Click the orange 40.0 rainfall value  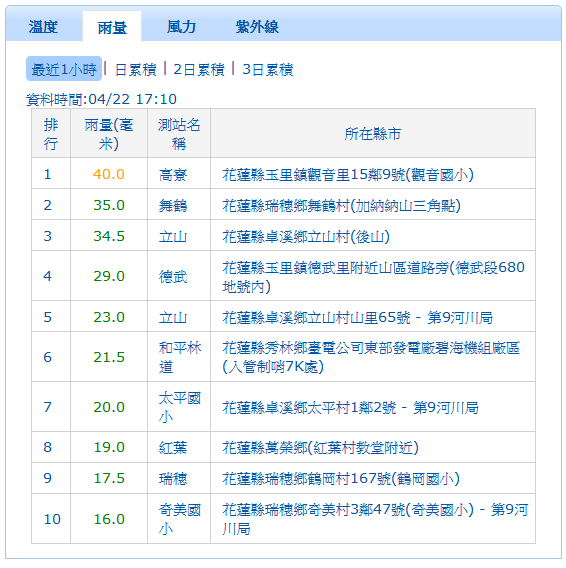(109, 174)
